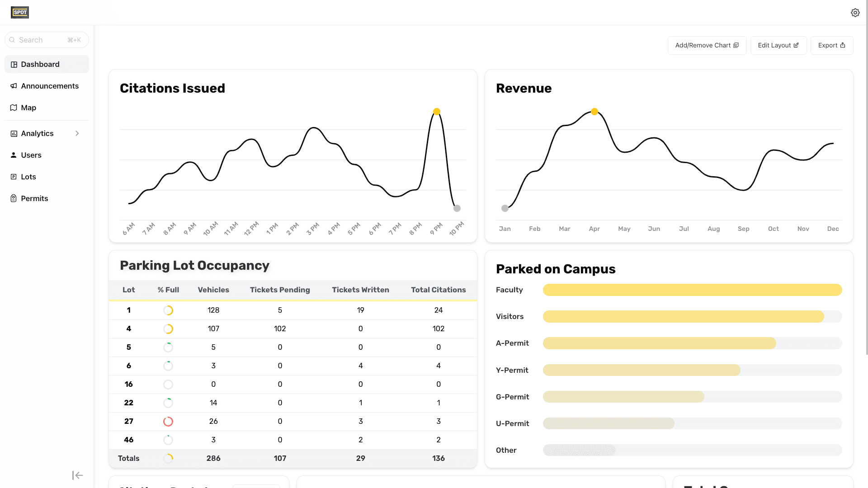Click the SPOT logo icon
Viewport: 868px width, 488px height.
pyautogui.click(x=20, y=12)
